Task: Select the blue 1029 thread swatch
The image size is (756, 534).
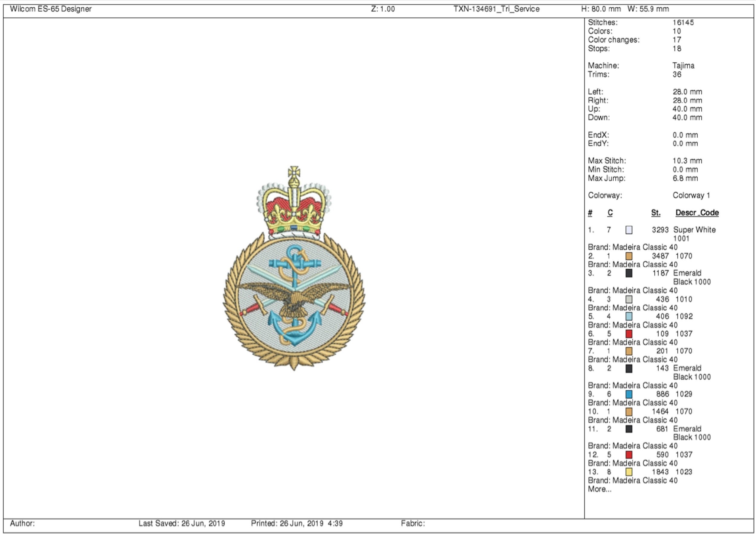Action: [629, 394]
